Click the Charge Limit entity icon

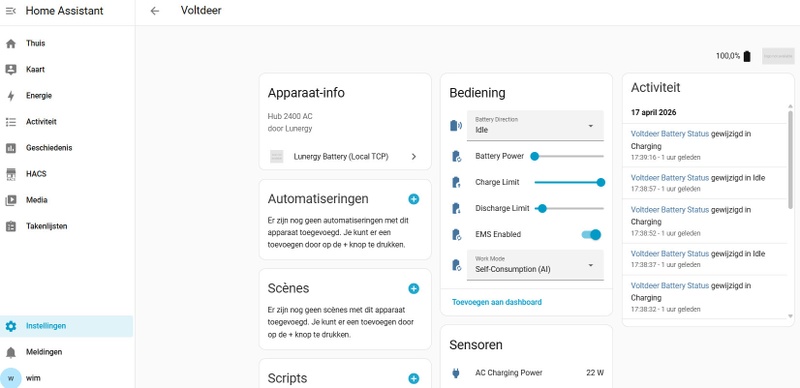(456, 182)
